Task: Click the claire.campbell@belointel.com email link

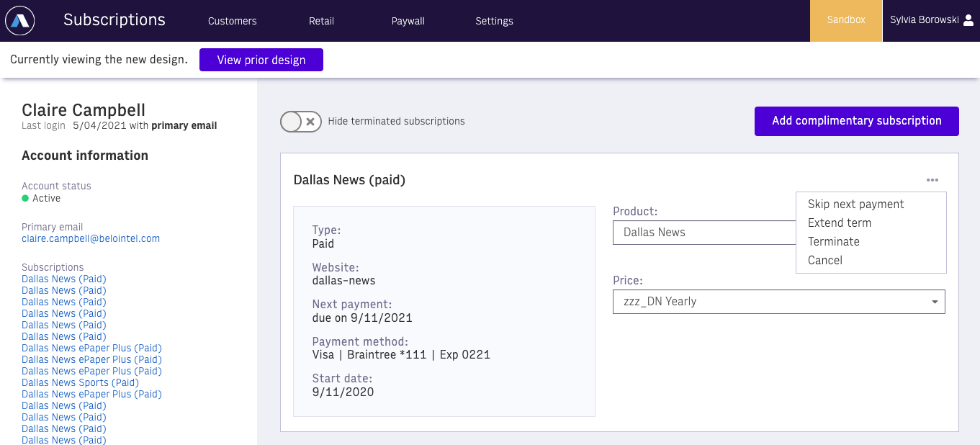Action: point(91,238)
